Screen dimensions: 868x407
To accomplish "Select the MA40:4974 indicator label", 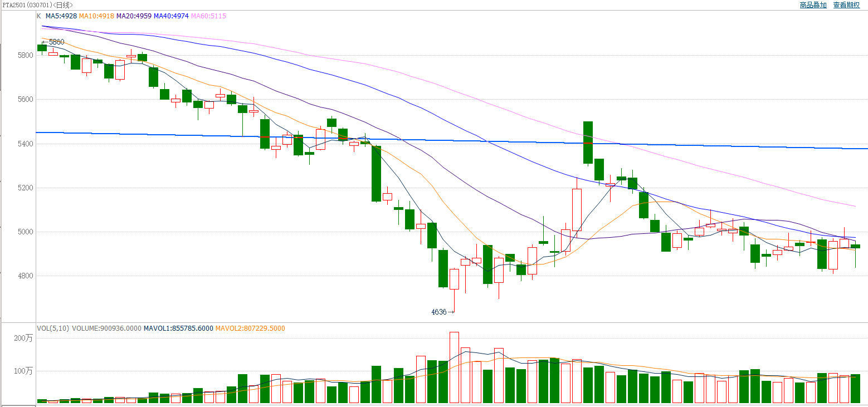I will [x=171, y=16].
